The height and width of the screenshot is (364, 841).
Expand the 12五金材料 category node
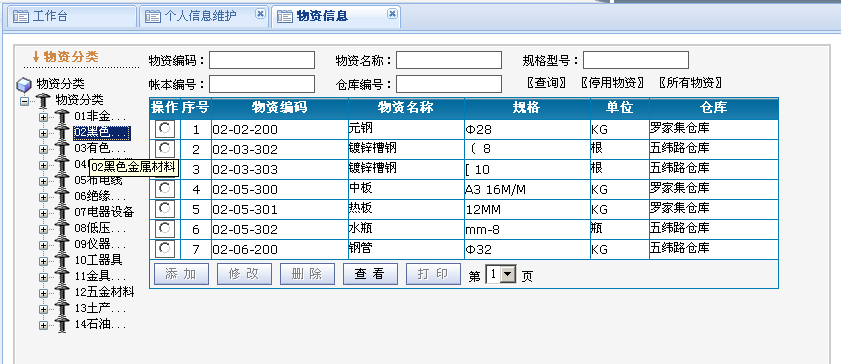[43, 294]
